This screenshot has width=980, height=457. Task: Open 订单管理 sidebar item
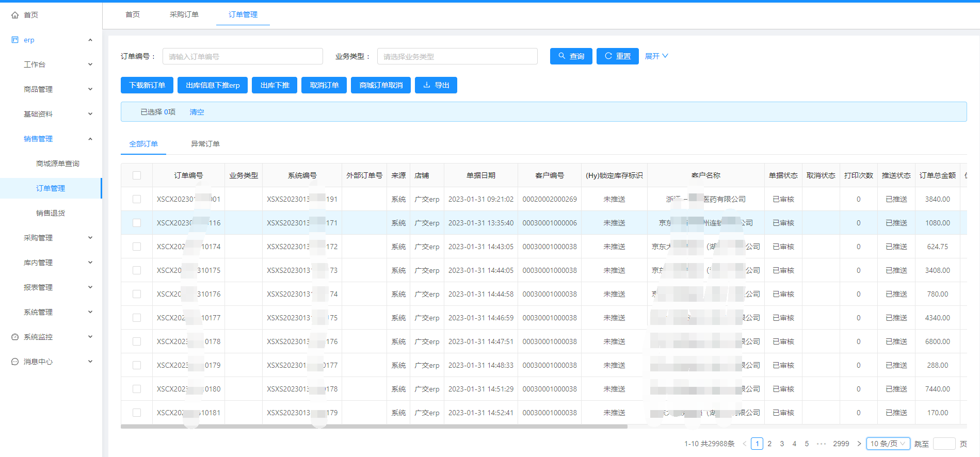[x=51, y=188]
